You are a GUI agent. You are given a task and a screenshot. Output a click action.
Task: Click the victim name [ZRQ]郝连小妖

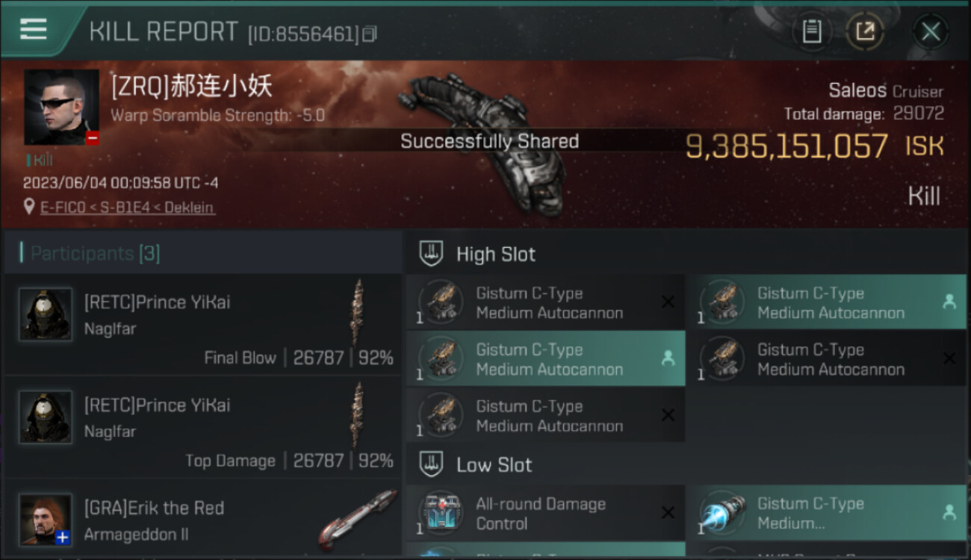(x=192, y=87)
